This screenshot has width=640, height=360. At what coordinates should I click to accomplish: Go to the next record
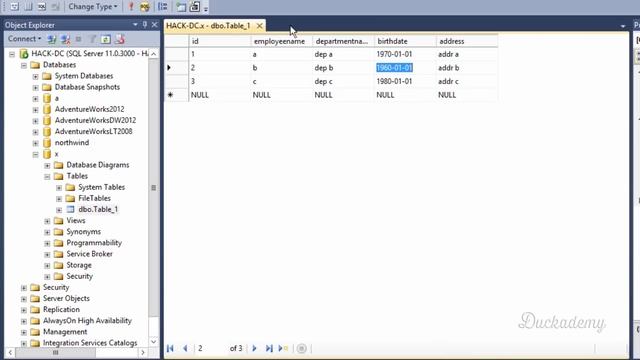pos(254,349)
